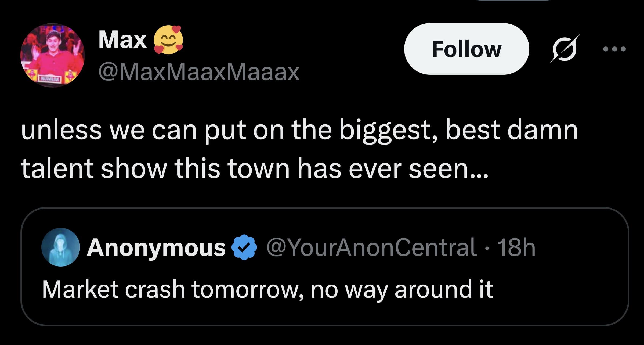This screenshot has height=345, width=644.
Task: Click the @MaxMaaxMaaax handle
Action: [x=199, y=72]
